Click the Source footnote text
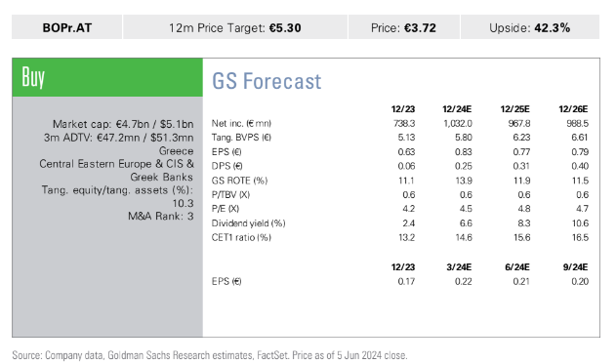The height and width of the screenshot is (364, 616). 210,355
